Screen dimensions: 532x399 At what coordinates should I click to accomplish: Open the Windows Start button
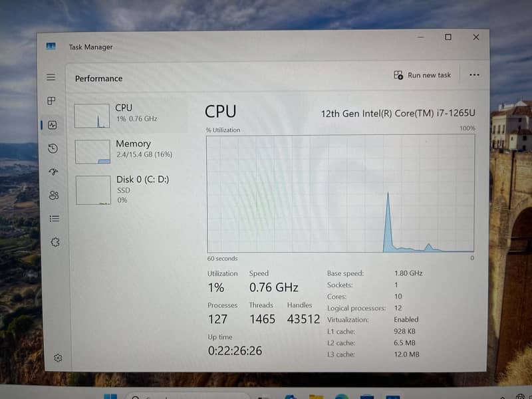click(x=110, y=396)
